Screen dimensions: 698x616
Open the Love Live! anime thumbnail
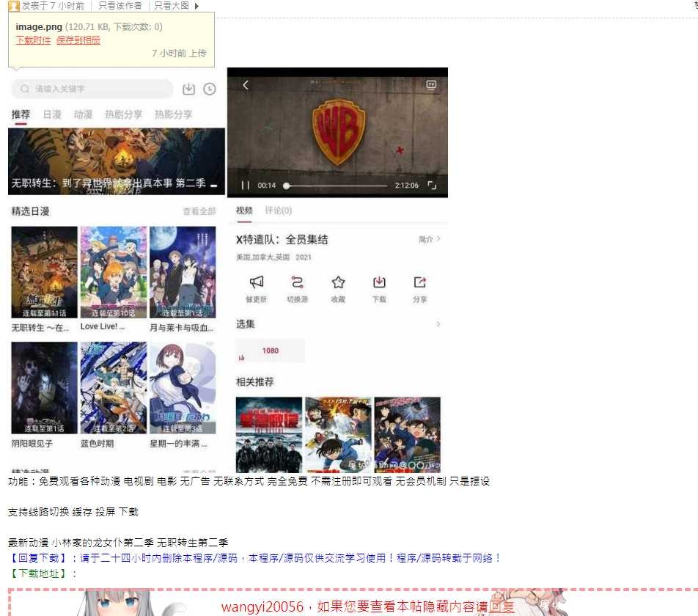click(x=114, y=272)
